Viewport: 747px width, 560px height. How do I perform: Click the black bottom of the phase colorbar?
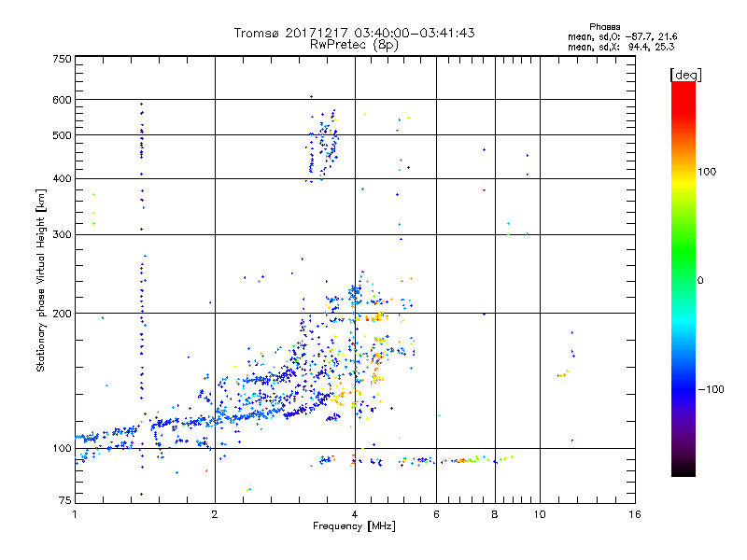click(x=684, y=469)
